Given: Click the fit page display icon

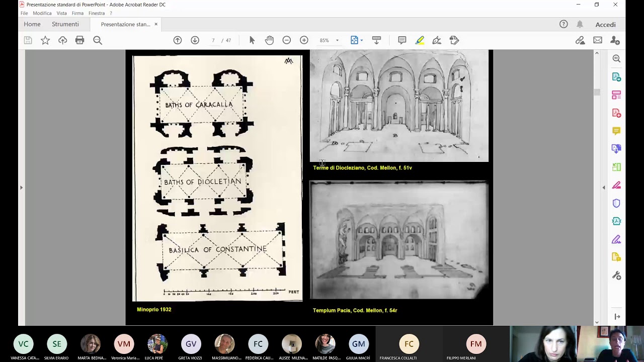Looking at the screenshot, I should [x=354, y=40].
